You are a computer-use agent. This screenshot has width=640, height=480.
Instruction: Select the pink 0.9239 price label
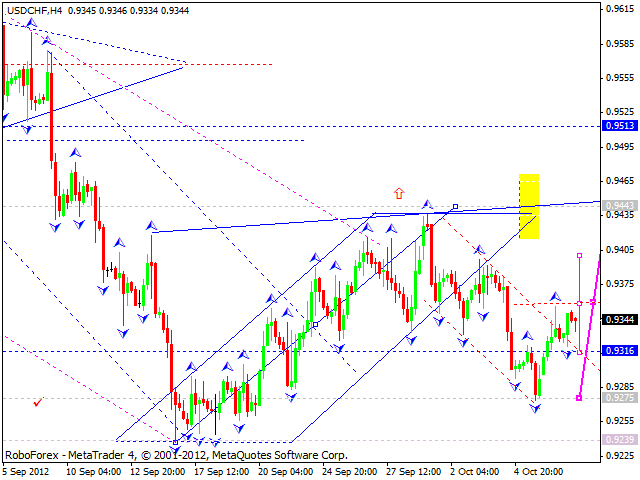point(619,439)
